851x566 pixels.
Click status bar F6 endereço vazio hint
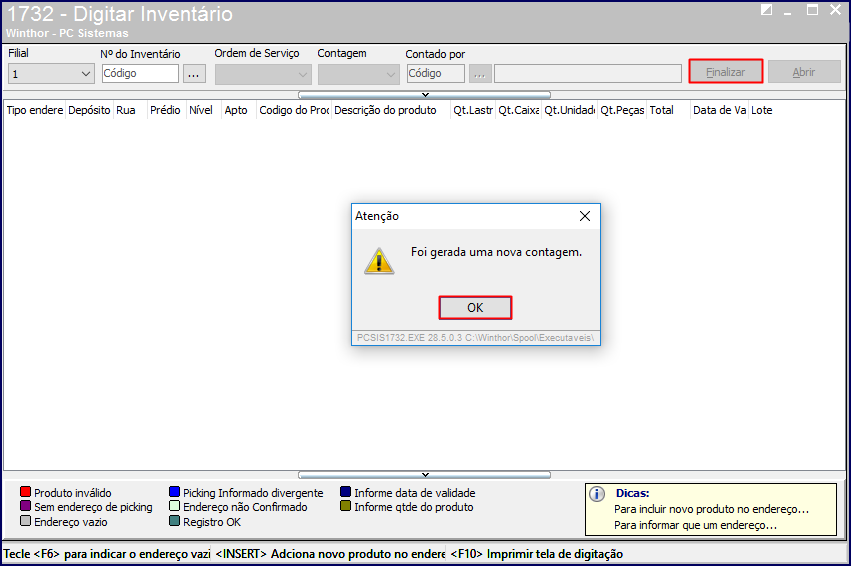pos(107,554)
